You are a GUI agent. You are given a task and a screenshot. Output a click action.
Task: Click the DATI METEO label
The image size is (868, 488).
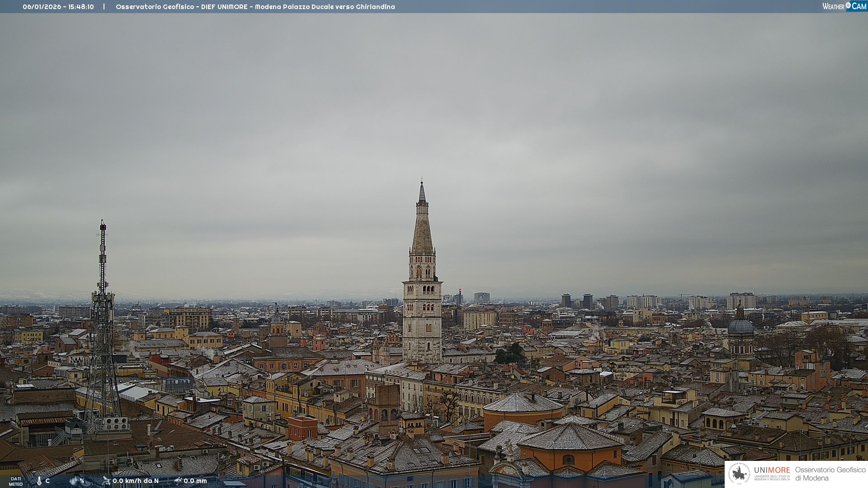click(16, 481)
